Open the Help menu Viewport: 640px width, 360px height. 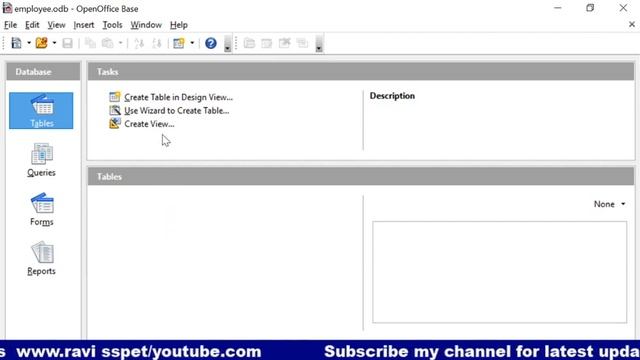[x=179, y=25]
